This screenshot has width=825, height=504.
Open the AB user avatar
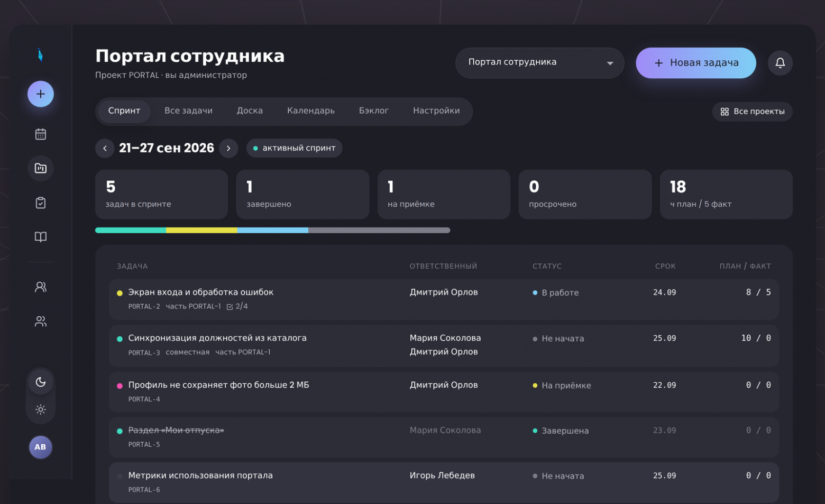[41, 447]
